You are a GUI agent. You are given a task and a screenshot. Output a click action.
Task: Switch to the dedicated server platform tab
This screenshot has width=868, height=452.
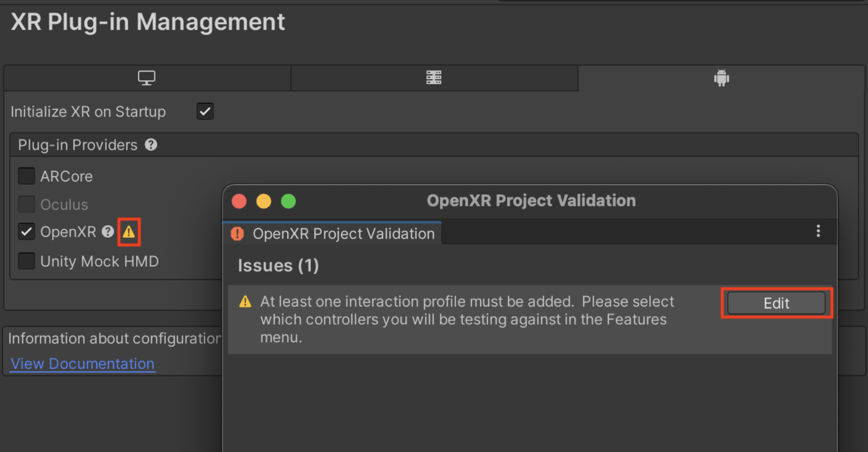434,78
